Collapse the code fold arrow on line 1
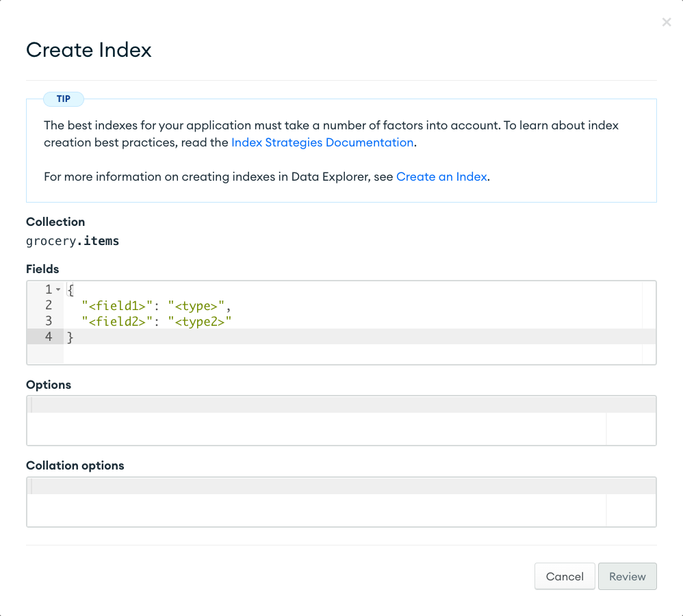Viewport: 683px width, 616px height. (58, 290)
